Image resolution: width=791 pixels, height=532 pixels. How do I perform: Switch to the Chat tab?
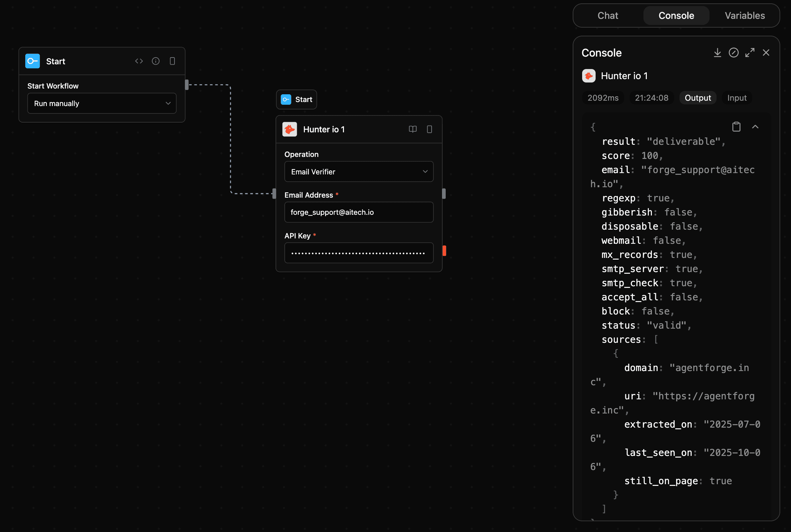point(608,15)
